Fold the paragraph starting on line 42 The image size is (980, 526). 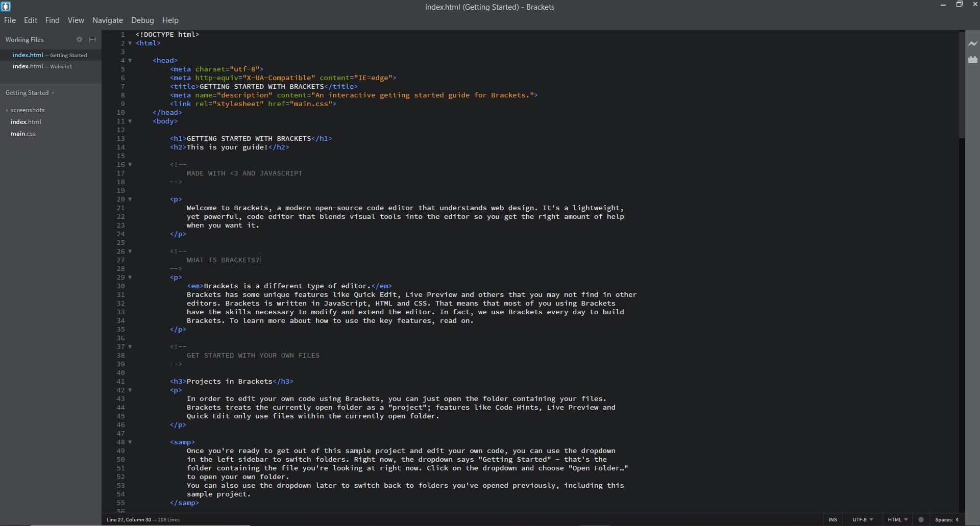coord(130,390)
